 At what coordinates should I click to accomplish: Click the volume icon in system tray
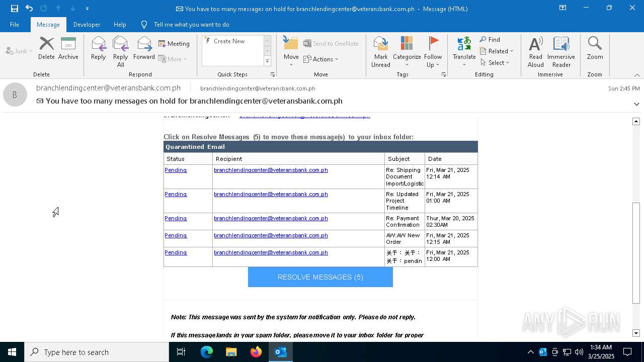579,352
